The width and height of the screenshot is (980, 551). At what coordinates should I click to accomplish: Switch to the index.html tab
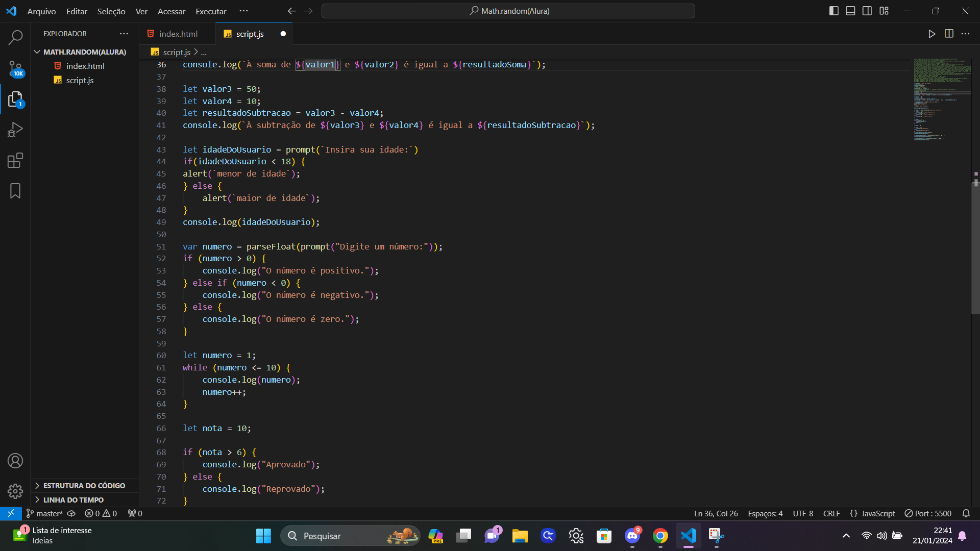177,34
